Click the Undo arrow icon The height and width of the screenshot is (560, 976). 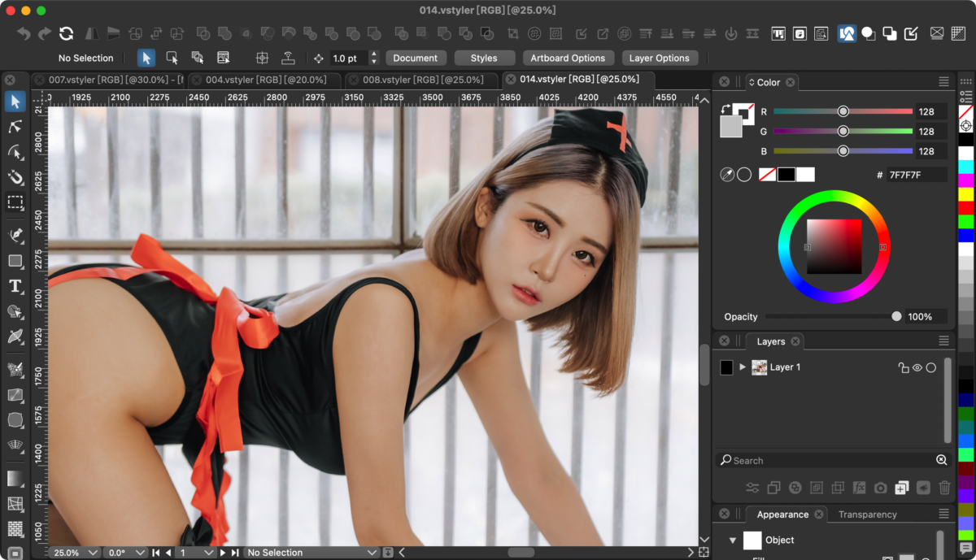[x=24, y=33]
